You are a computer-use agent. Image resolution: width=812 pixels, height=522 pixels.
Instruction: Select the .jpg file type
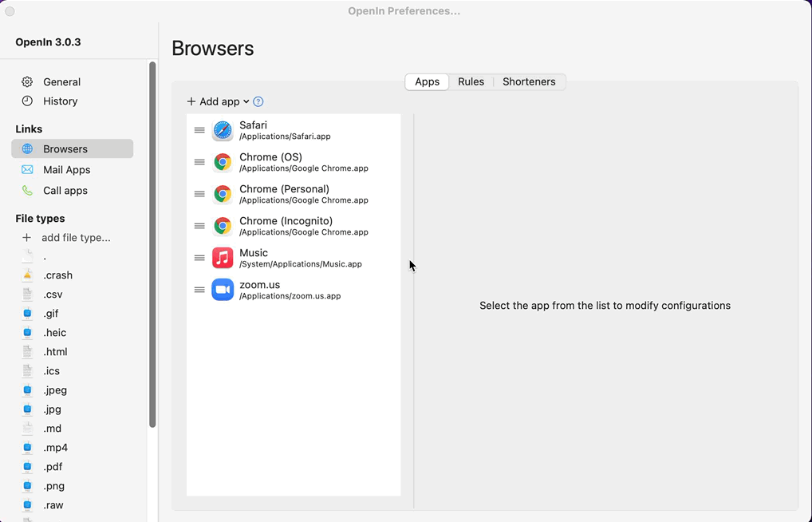click(53, 409)
